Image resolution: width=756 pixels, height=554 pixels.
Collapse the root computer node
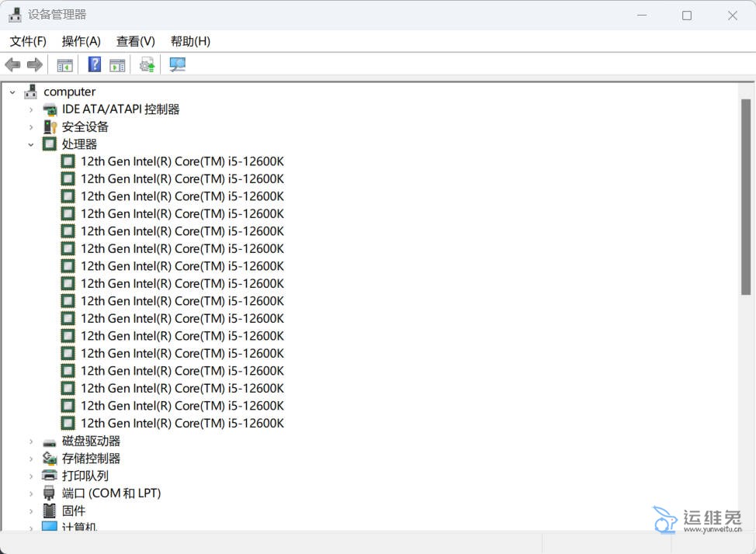pos(12,92)
